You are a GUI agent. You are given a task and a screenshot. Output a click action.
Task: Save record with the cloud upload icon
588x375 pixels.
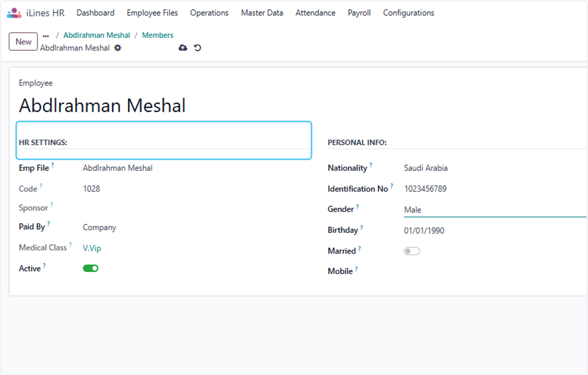coord(183,48)
